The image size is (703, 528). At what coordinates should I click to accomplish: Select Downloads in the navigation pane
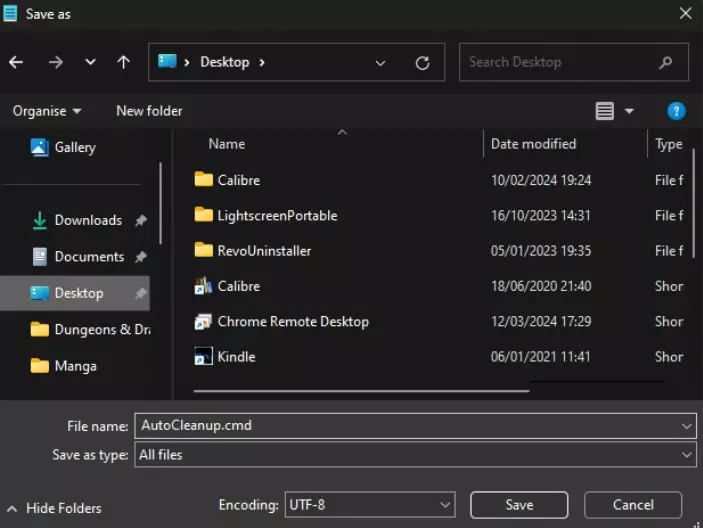pos(88,220)
